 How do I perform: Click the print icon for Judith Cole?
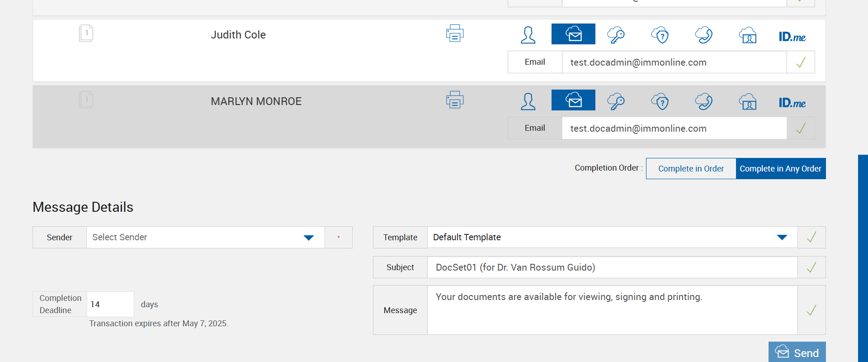coord(455,33)
